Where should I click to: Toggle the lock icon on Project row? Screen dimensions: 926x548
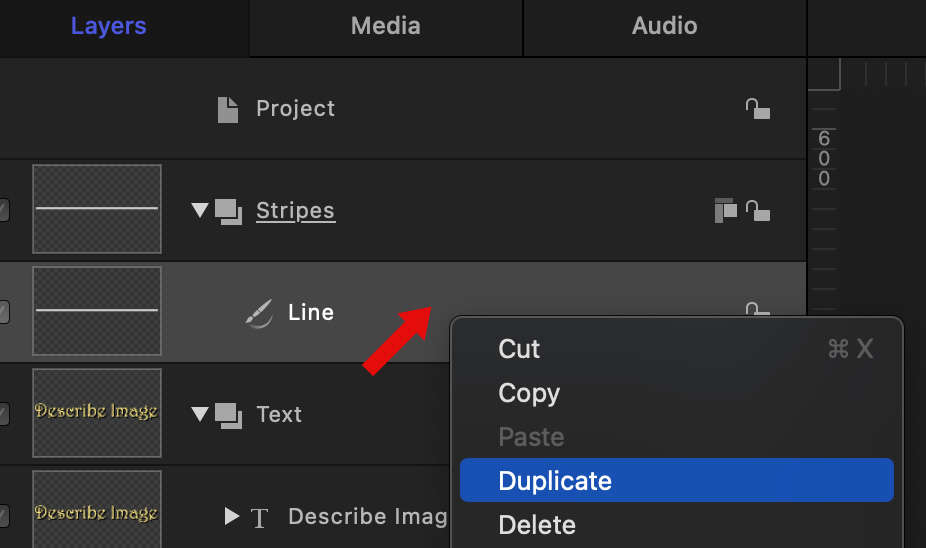point(757,109)
